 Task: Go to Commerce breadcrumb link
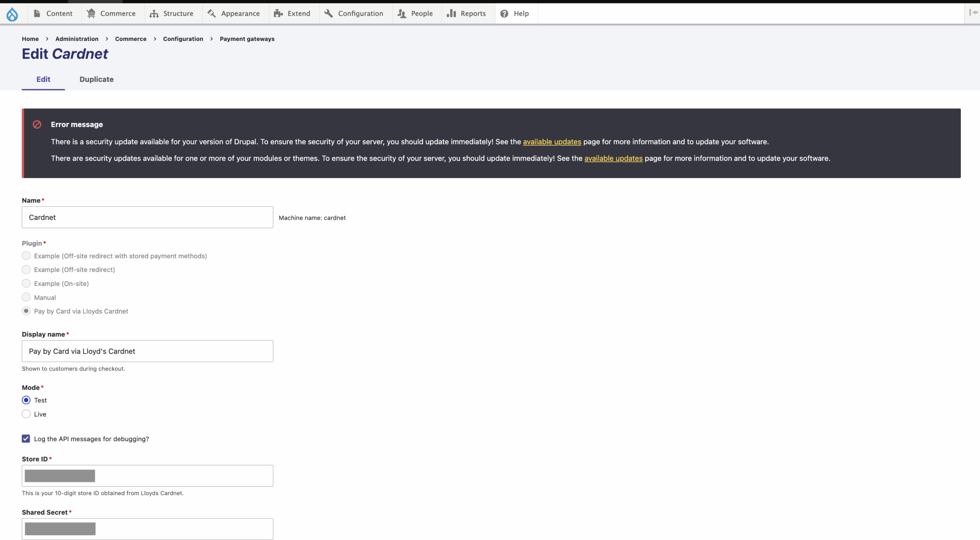pos(131,39)
